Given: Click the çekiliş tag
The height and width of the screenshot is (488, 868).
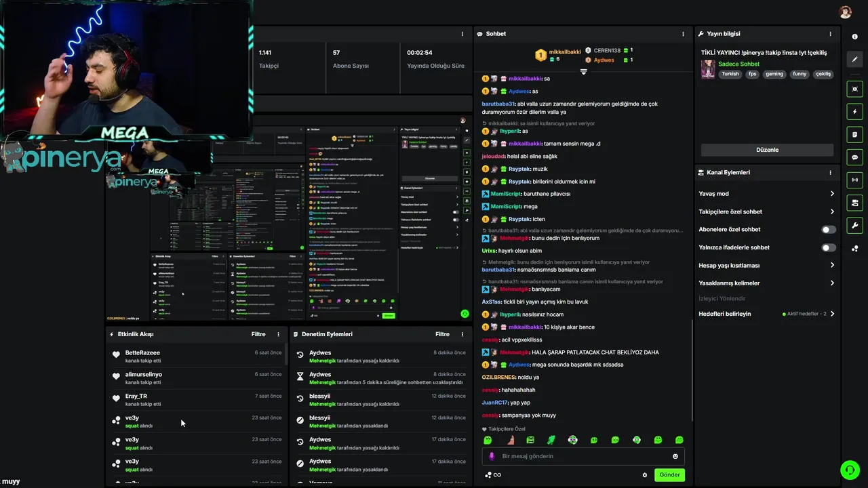Looking at the screenshot, I should 823,74.
